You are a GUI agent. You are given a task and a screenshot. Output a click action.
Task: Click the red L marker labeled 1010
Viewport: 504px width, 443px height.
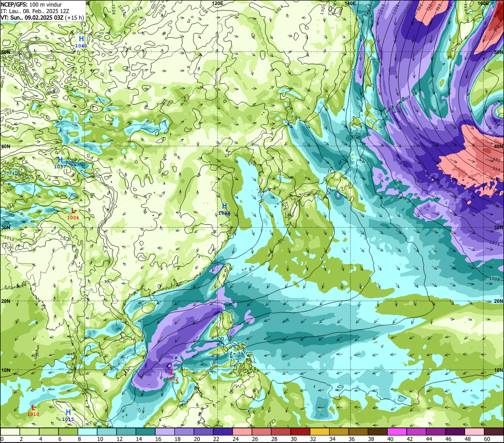[x=33, y=408]
